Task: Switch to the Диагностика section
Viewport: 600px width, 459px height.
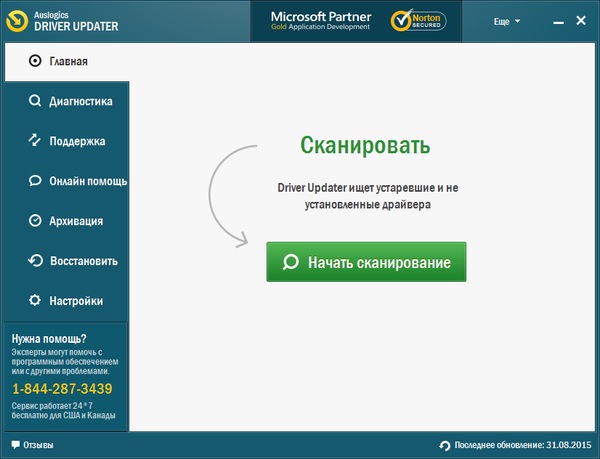Action: click(67, 101)
